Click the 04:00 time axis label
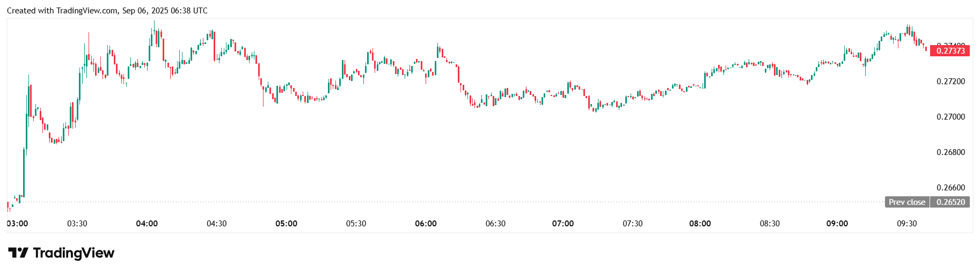Viewport: 980px width, 273px height. click(147, 224)
